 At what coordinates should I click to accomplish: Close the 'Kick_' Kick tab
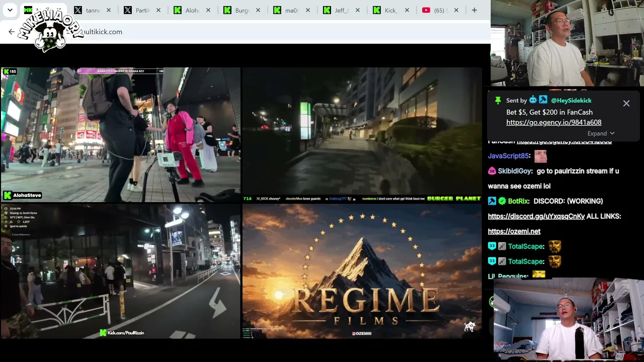tap(407, 10)
